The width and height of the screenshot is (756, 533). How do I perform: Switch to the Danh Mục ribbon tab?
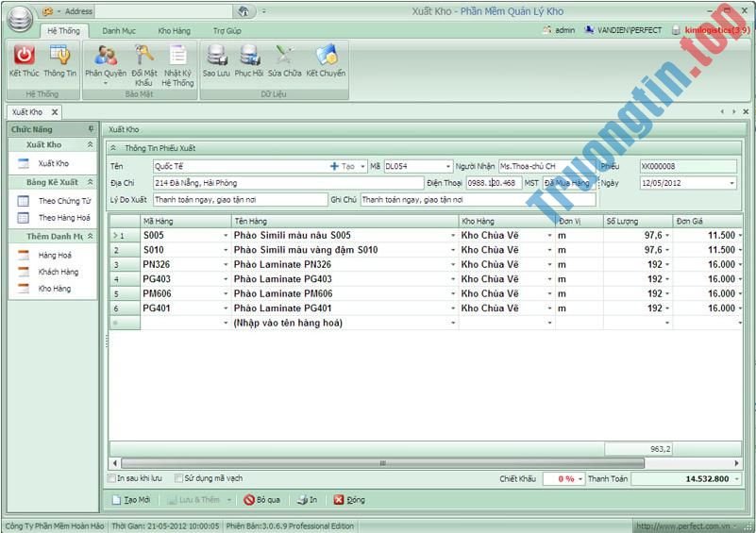coord(118,31)
